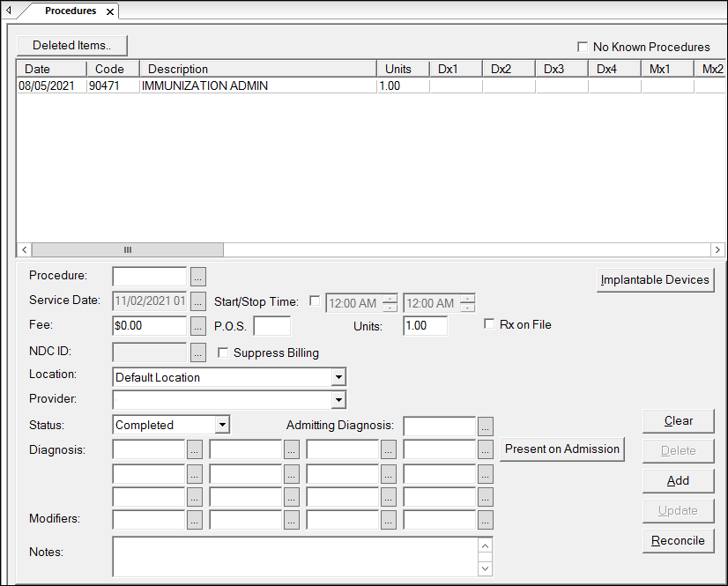Screen dimensions: 728x586
Task: Click the Description column header
Action: click(x=258, y=69)
